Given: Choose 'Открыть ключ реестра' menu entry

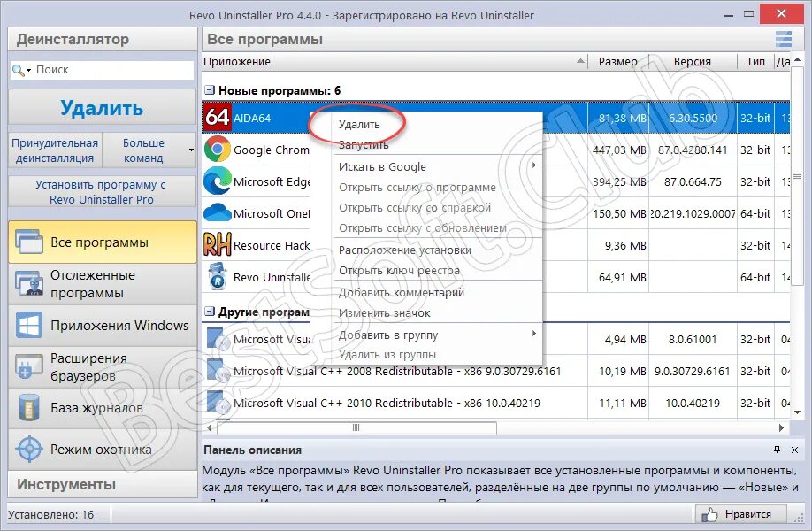Looking at the screenshot, I should 399,271.
